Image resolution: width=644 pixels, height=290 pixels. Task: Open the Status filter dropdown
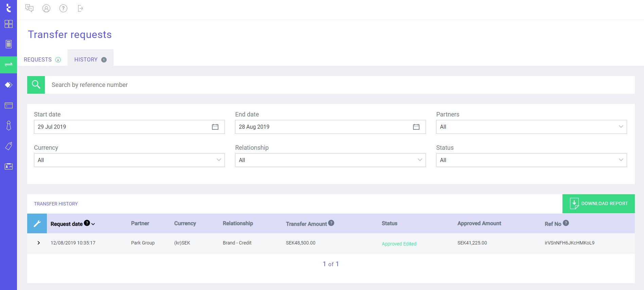[531, 160]
